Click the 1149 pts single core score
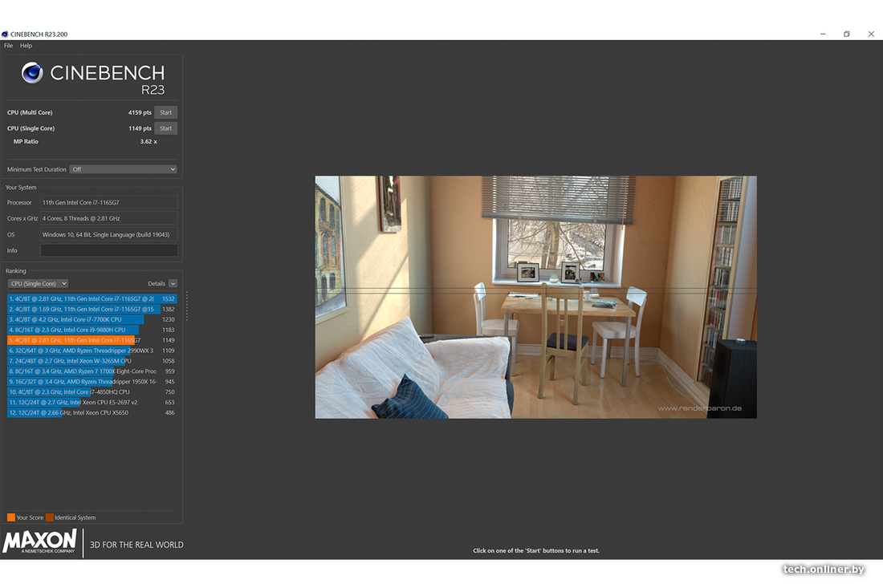Screen dimensions: 883x588 point(140,128)
